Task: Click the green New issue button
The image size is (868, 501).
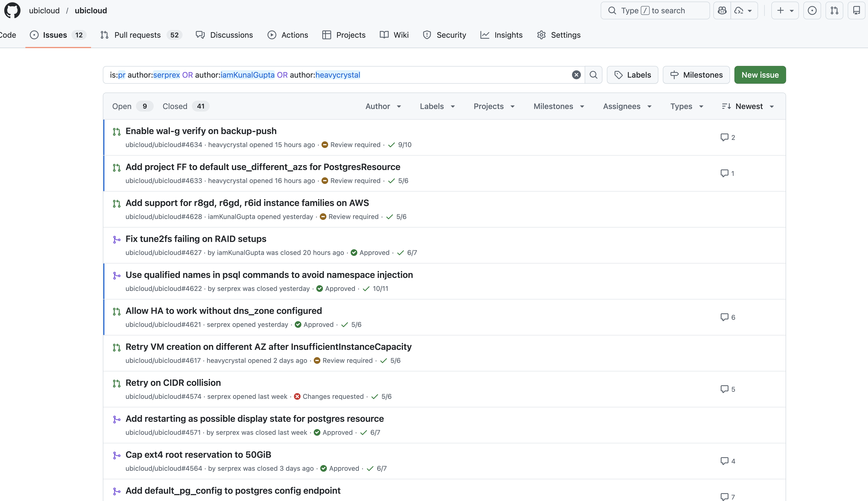Action: [x=760, y=75]
